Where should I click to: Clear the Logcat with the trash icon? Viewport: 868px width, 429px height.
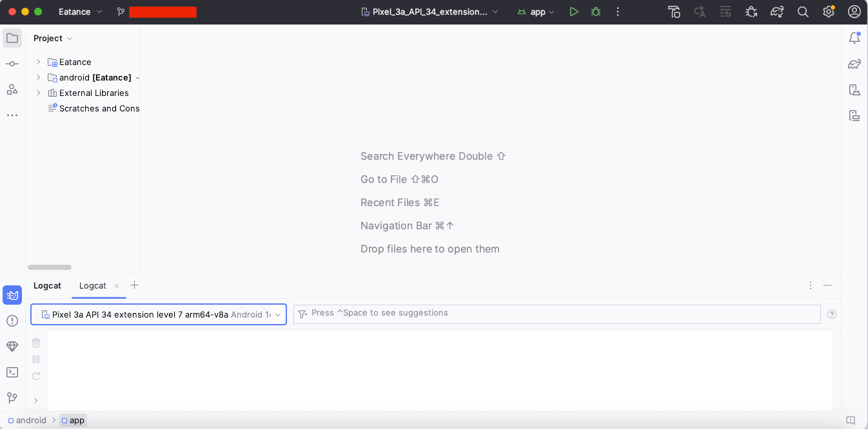click(x=36, y=342)
